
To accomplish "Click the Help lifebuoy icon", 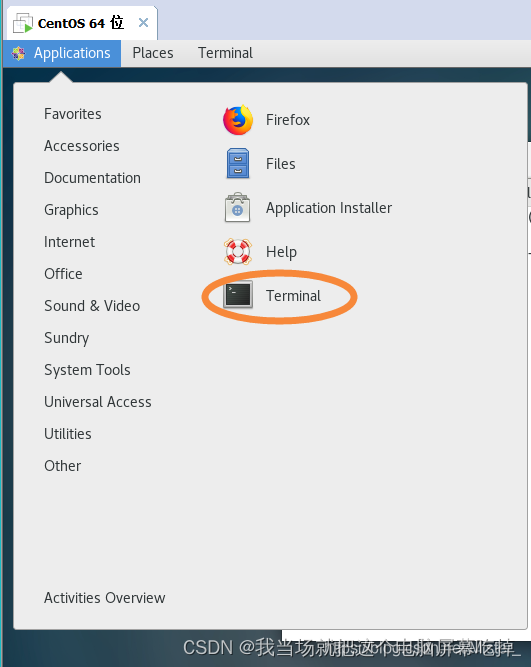I will 238,251.
